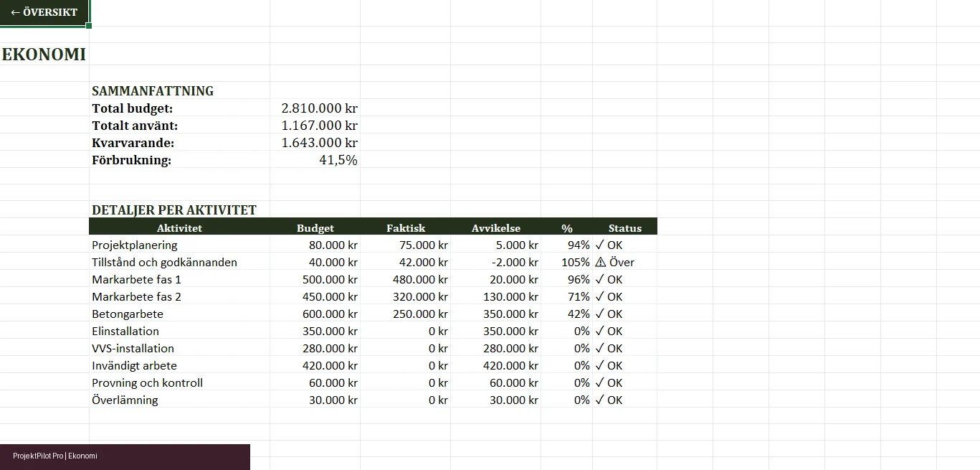
Task: Select the Överlämning activity cell
Action: click(125, 400)
